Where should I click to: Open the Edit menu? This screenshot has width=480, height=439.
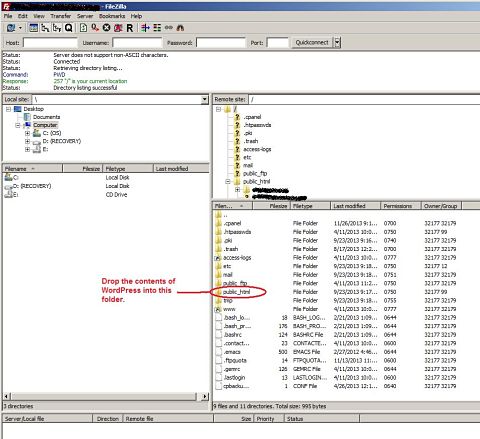23,16
